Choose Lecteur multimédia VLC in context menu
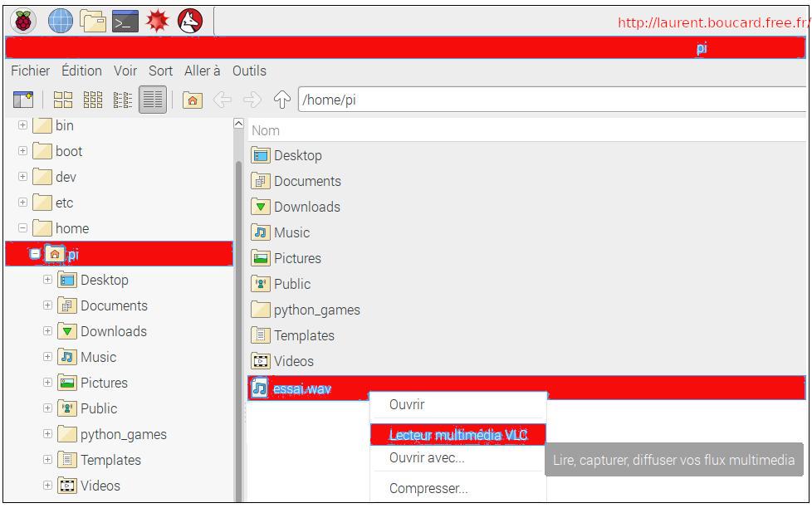 tap(458, 434)
